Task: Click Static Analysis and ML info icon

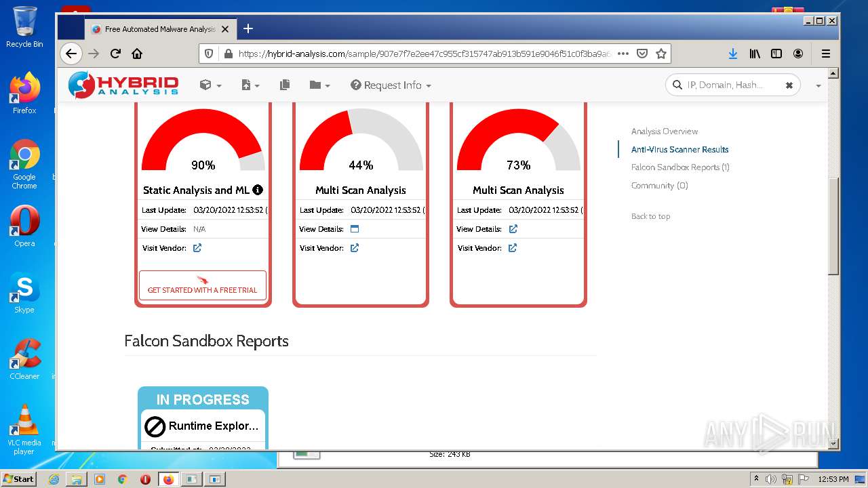Action: (258, 190)
